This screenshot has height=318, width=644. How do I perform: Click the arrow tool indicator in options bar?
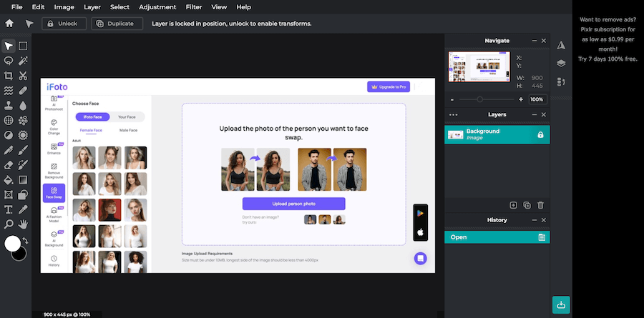(x=29, y=24)
